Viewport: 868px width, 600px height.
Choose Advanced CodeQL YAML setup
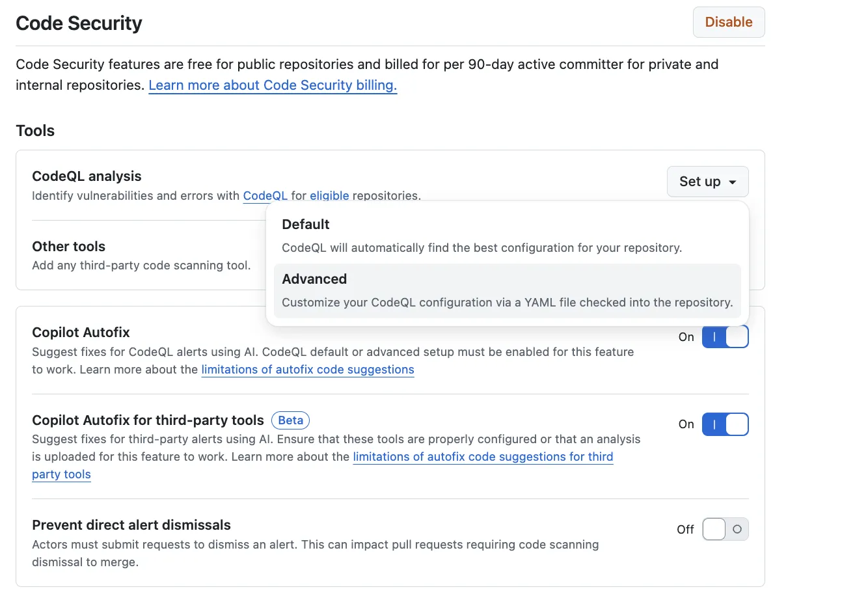tap(508, 290)
